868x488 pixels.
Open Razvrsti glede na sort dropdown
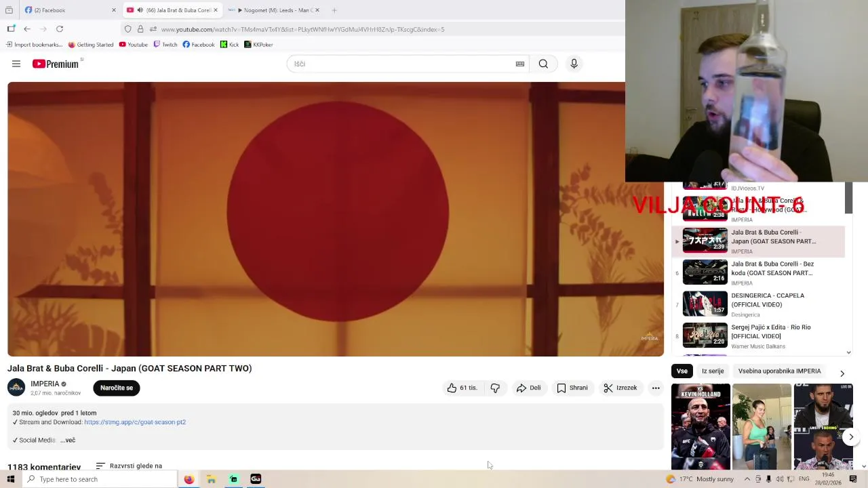[129, 466]
